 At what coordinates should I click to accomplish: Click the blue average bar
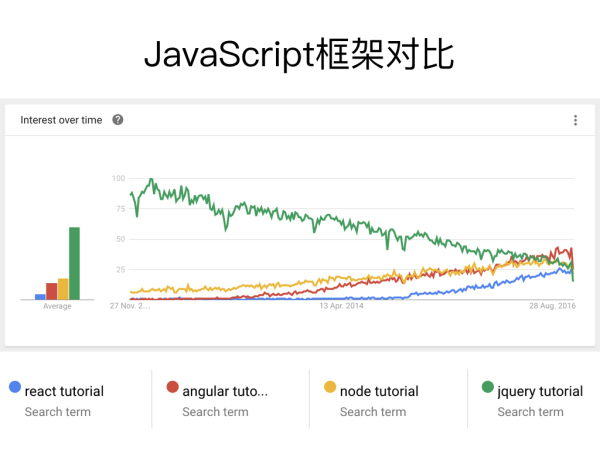coord(40,297)
